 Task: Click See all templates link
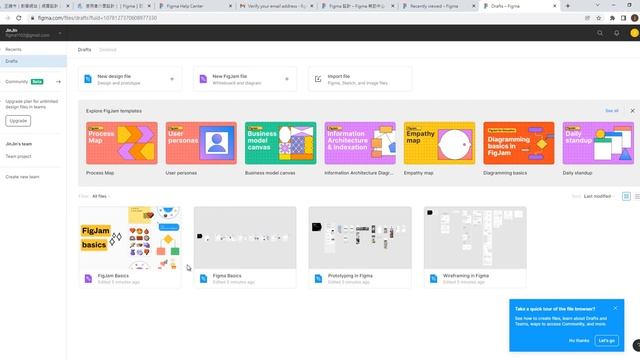click(611, 111)
